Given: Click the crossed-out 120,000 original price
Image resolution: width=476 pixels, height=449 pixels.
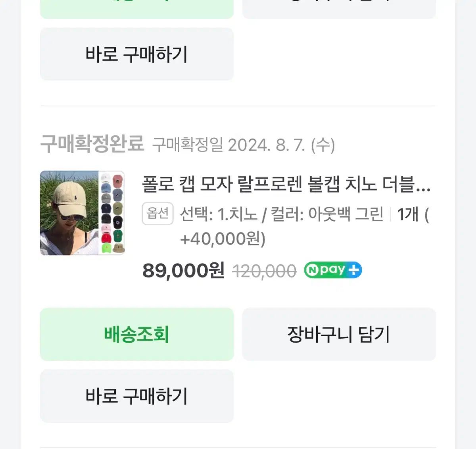Looking at the screenshot, I should (x=264, y=271).
